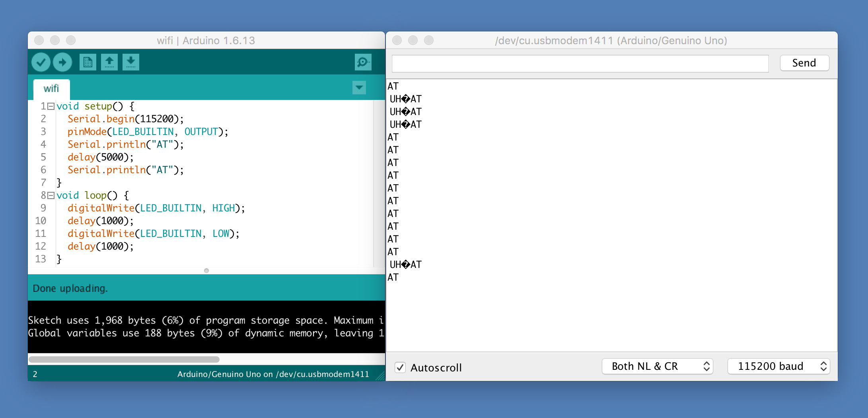This screenshot has width=868, height=418.
Task: Select the wifi sketch tab
Action: (x=51, y=89)
